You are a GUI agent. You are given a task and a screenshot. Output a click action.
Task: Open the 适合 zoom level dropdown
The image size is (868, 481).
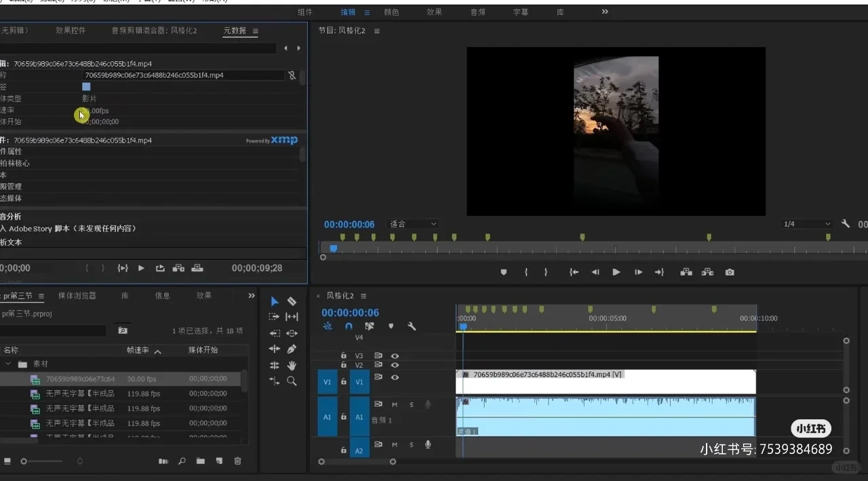(414, 224)
